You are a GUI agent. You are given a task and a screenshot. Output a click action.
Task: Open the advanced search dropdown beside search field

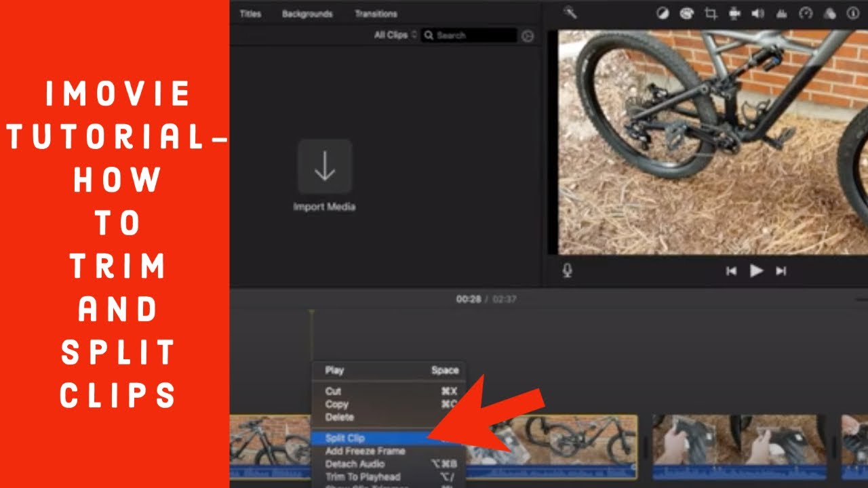tap(528, 35)
